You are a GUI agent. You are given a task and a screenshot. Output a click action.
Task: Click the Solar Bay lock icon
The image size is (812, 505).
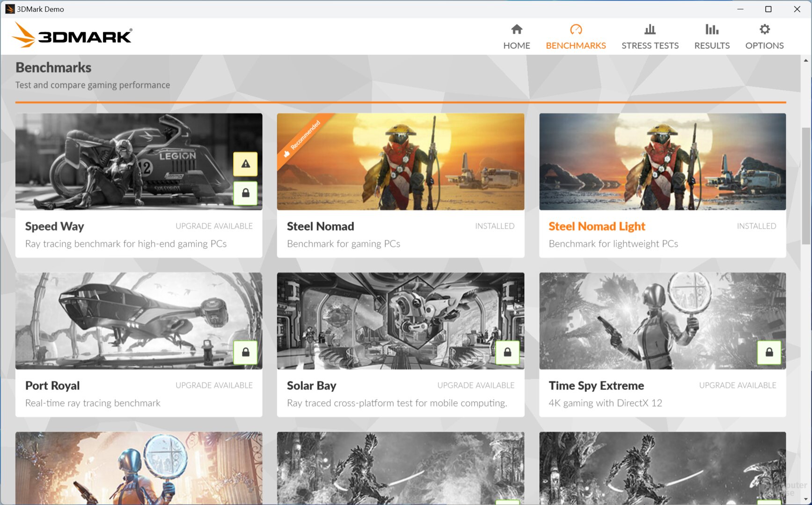(x=507, y=352)
